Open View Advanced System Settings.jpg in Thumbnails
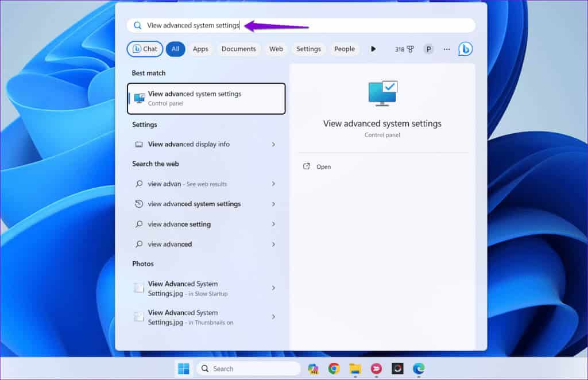Screen dimensions: 588x380 [206, 317]
